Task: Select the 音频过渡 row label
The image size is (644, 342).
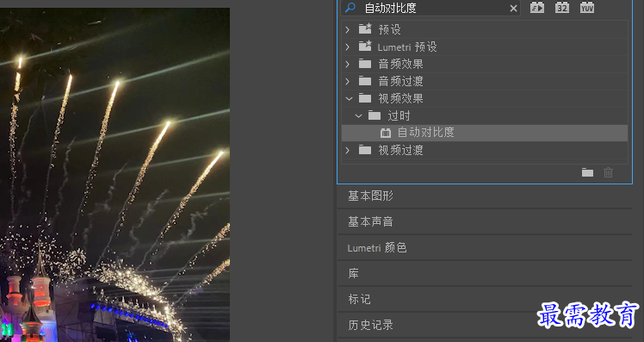Action: (400, 81)
